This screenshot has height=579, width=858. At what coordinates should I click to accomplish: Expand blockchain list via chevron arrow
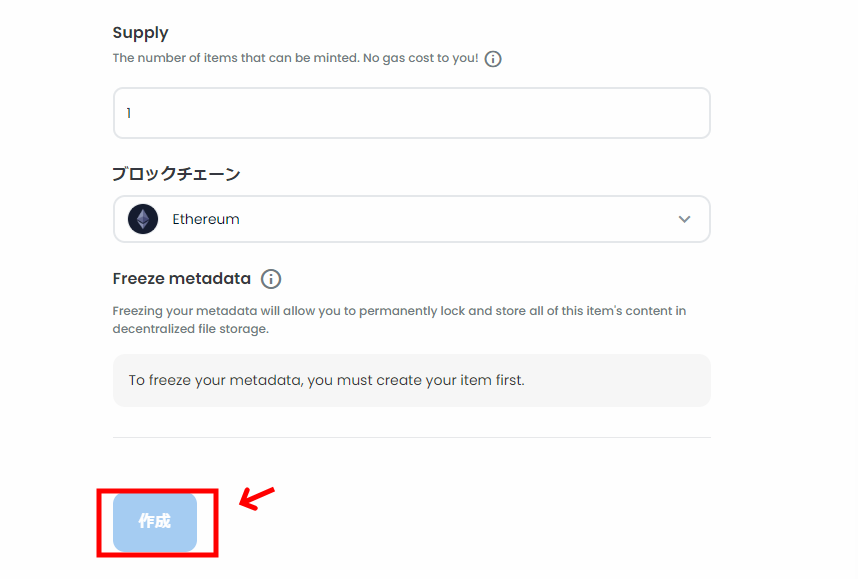pos(684,219)
